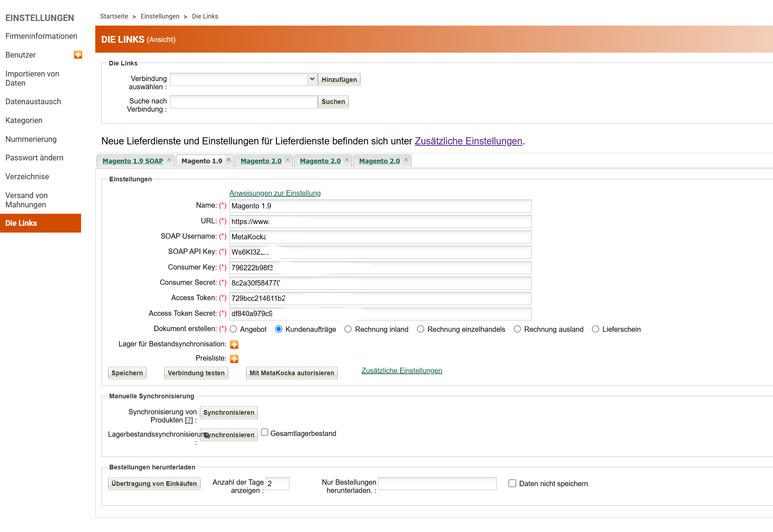Click the Suche nach Verbindung text field

pyautogui.click(x=244, y=102)
